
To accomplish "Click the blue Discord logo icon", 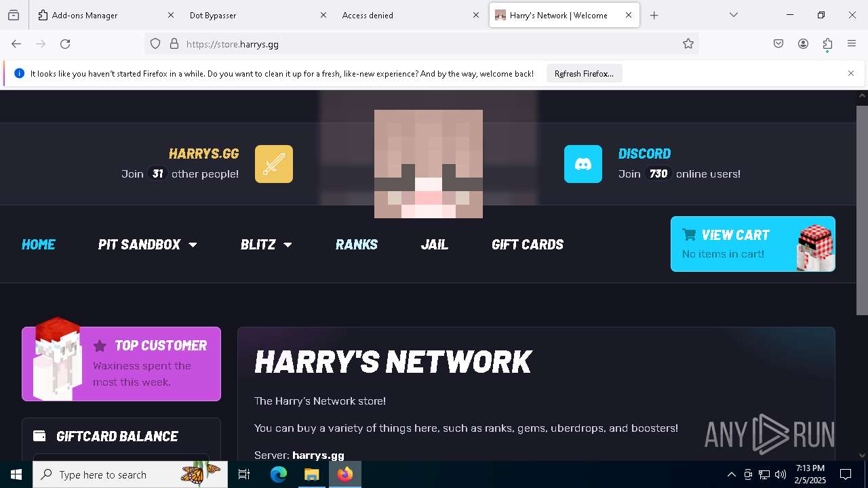I will (583, 164).
